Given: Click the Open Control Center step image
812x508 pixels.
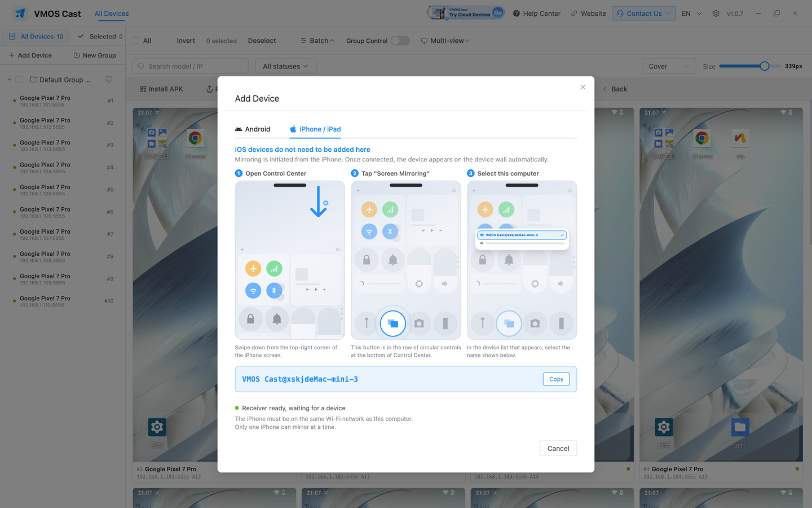Looking at the screenshot, I should (x=290, y=260).
